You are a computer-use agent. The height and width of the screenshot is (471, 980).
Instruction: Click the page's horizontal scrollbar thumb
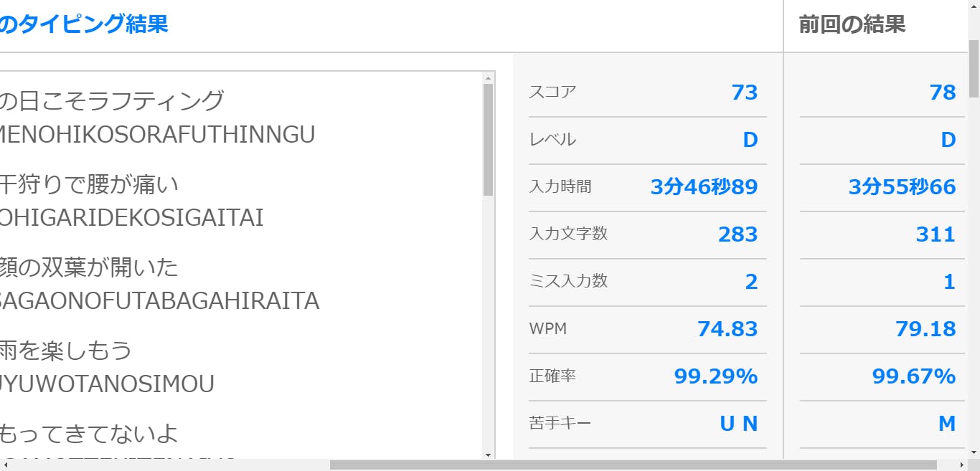tap(633, 465)
